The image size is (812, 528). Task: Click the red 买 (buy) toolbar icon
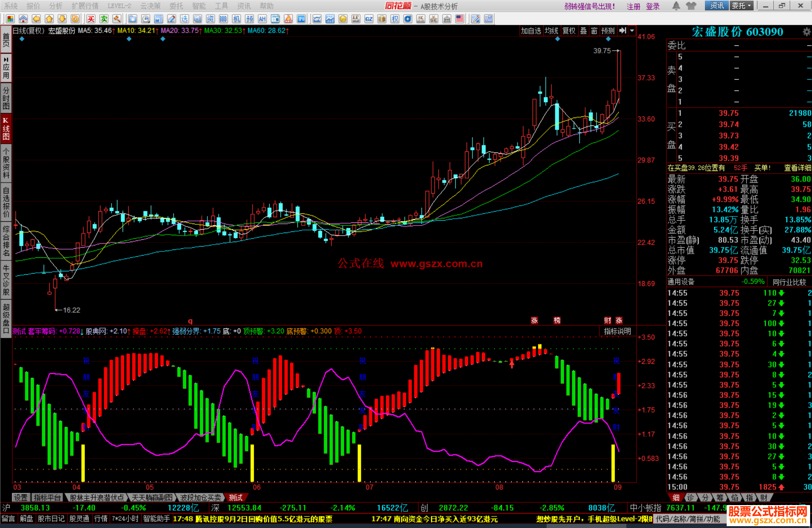[x=91, y=19]
